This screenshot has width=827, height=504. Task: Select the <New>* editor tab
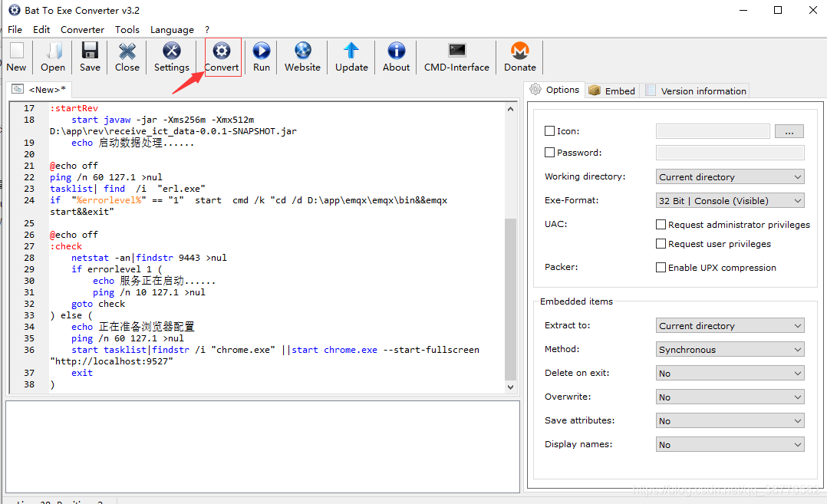(x=40, y=89)
